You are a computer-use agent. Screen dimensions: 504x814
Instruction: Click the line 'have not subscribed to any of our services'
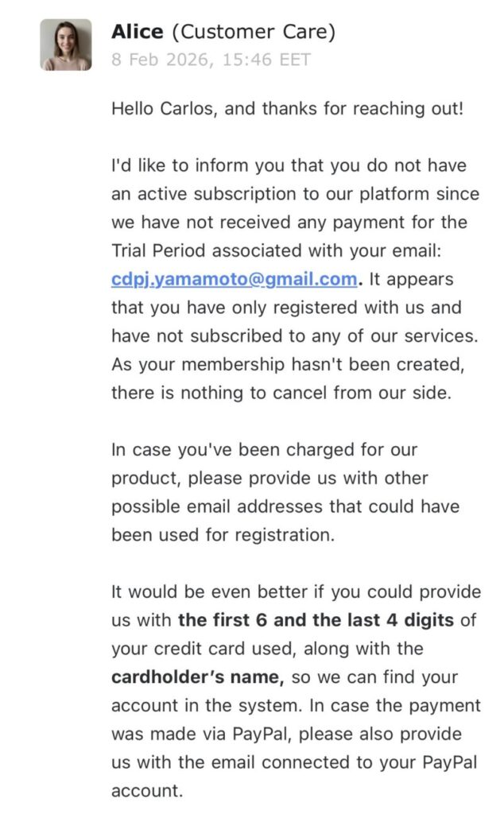pyautogui.click(x=295, y=335)
